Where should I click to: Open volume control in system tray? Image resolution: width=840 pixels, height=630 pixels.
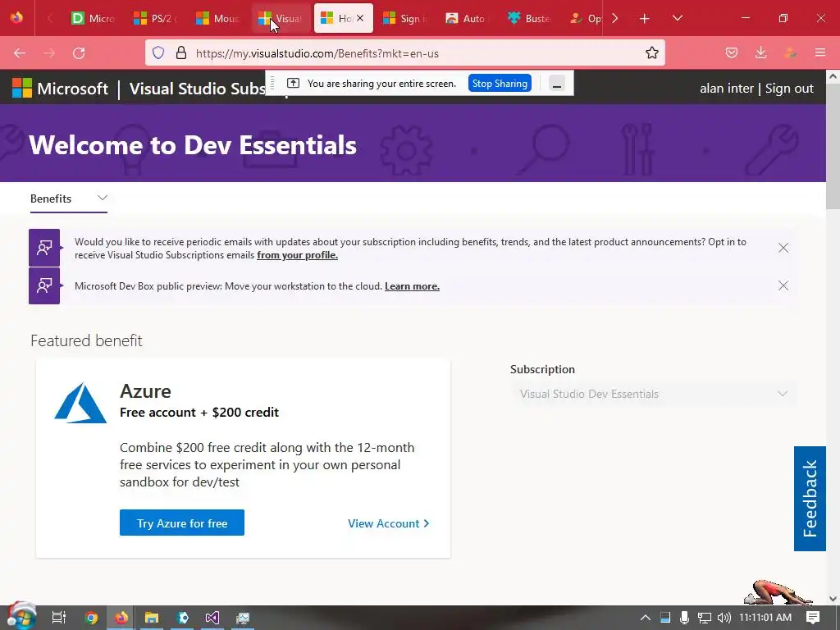point(724,618)
